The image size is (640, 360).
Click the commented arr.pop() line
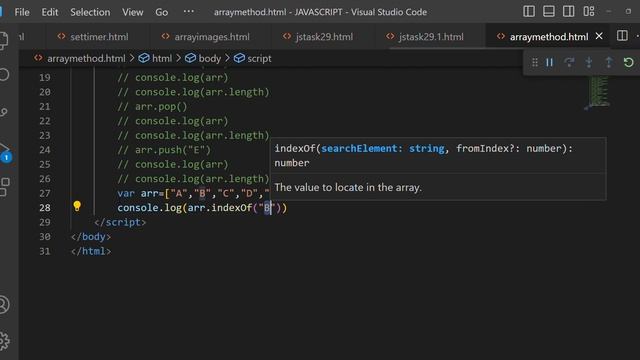click(152, 107)
